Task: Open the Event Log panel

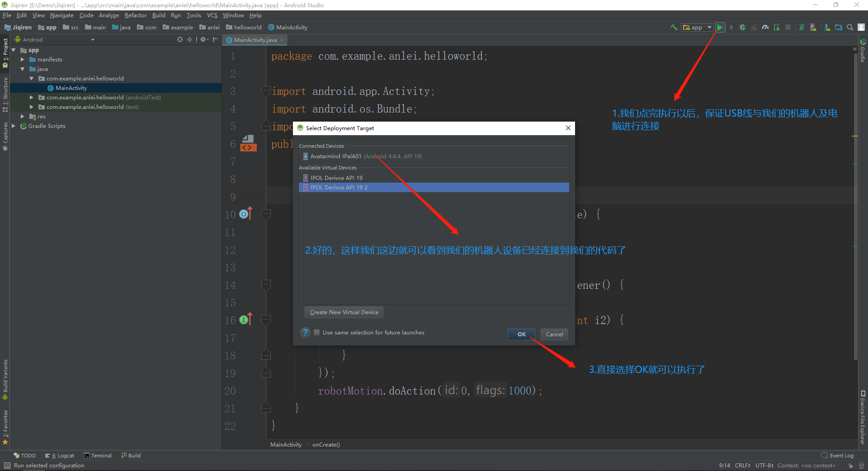Action: (837, 456)
